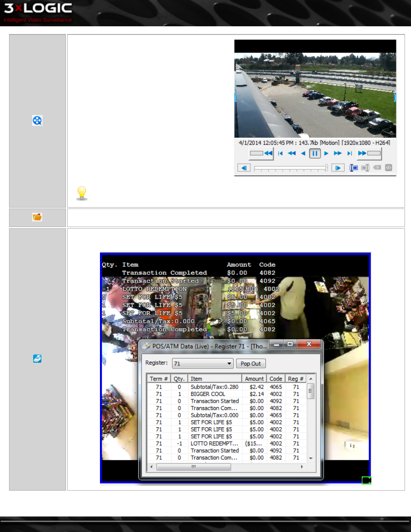Sort by Amount column header
The height and width of the screenshot is (532, 411).
(x=254, y=379)
